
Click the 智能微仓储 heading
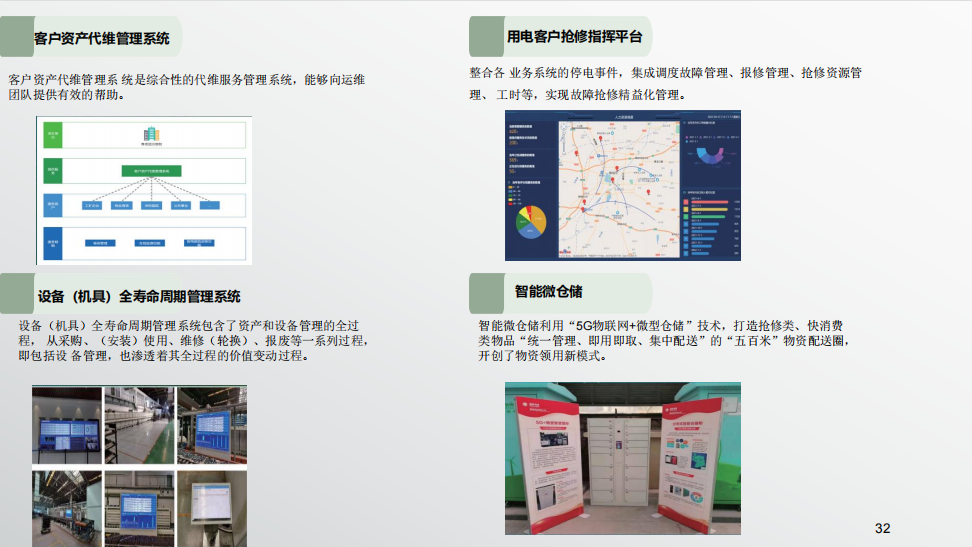pos(548,291)
